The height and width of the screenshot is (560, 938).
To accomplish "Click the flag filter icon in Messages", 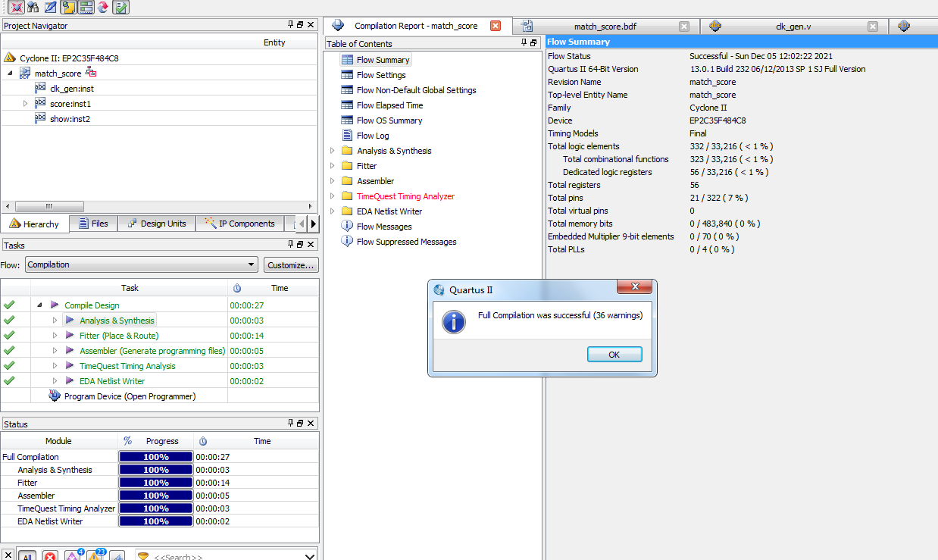I will click(117, 556).
